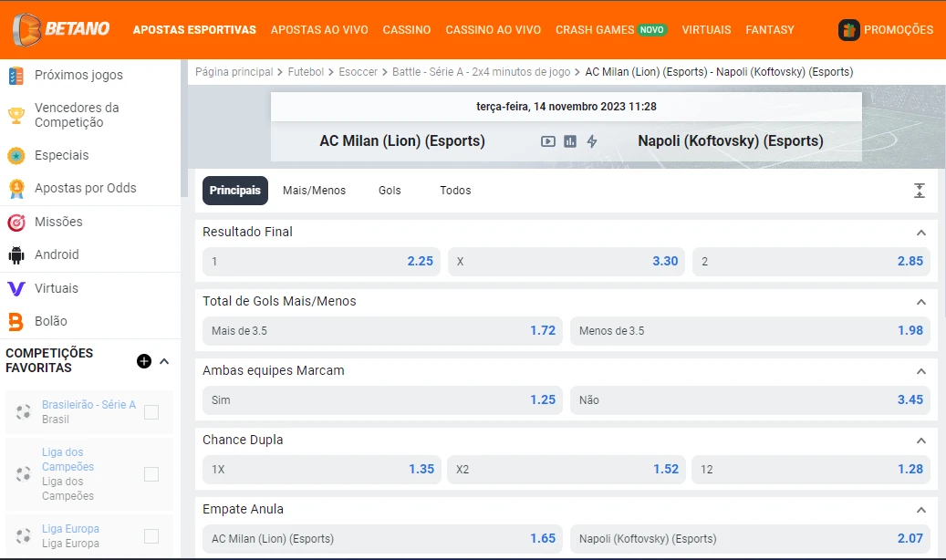This screenshot has width=946, height=560.
Task: Go to Esoccer breadcrumb link
Action: pos(358,72)
